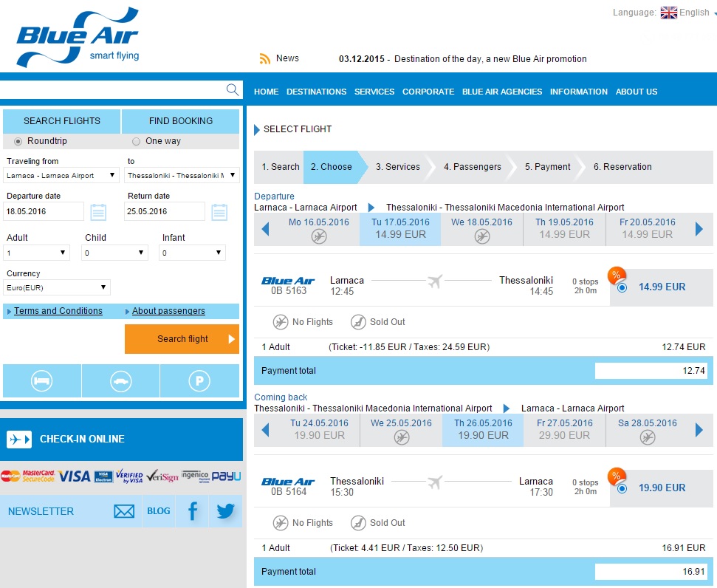Open the BLOG link

tap(159, 511)
